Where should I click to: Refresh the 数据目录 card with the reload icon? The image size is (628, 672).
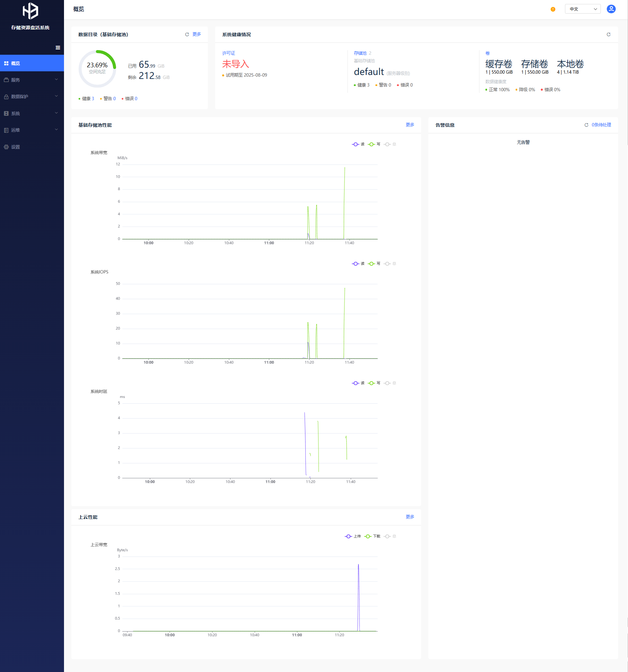click(187, 34)
